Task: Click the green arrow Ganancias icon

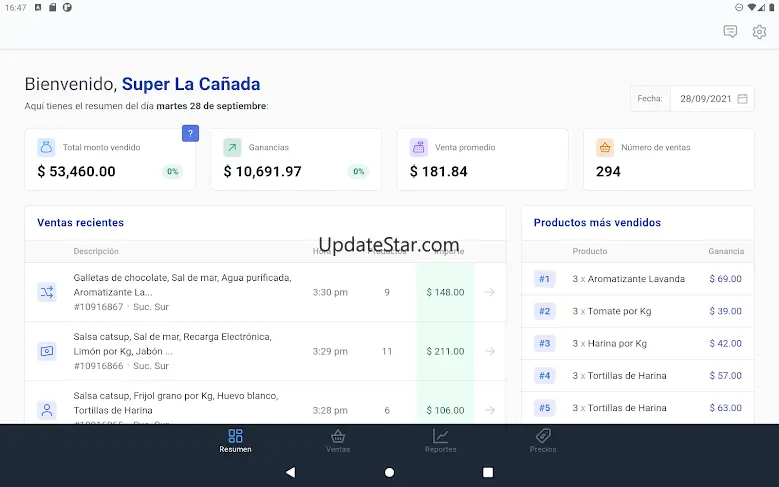Action: coord(232,147)
